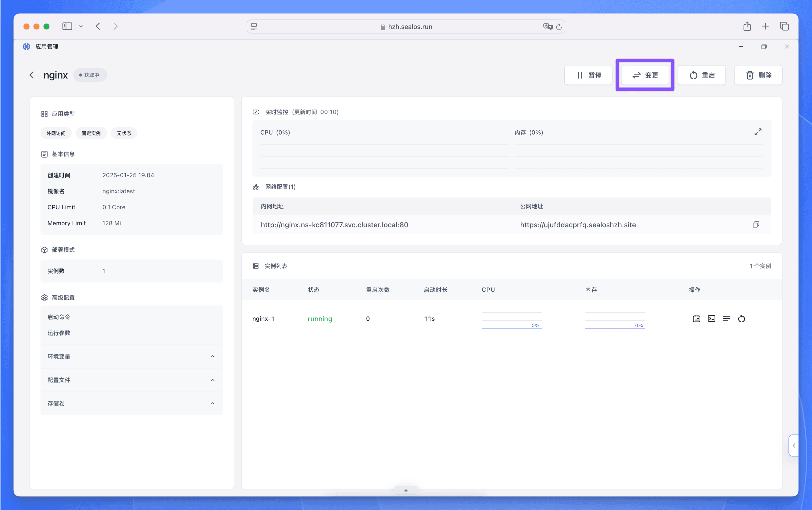Screen dimensions: 812x510
Task: Click the 1 个实例 count label
Action: click(760, 266)
